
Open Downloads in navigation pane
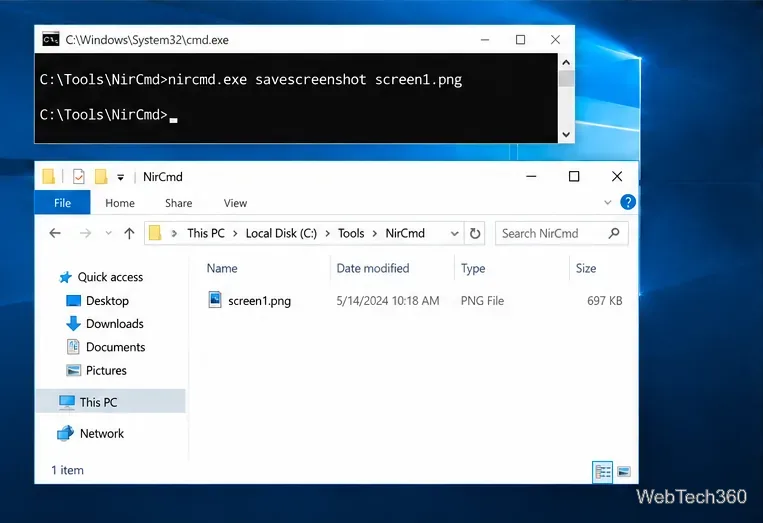pyautogui.click(x=114, y=324)
